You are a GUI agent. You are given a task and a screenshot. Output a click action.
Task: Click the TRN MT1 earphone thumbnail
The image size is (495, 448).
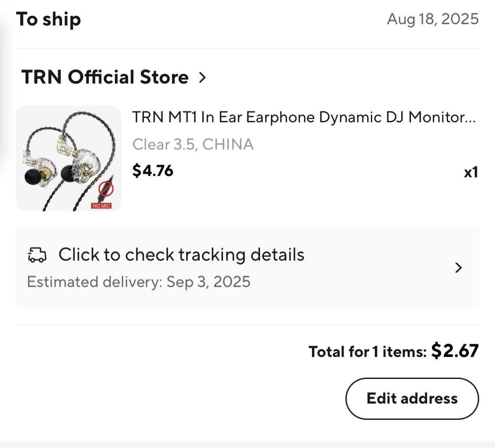pos(69,158)
